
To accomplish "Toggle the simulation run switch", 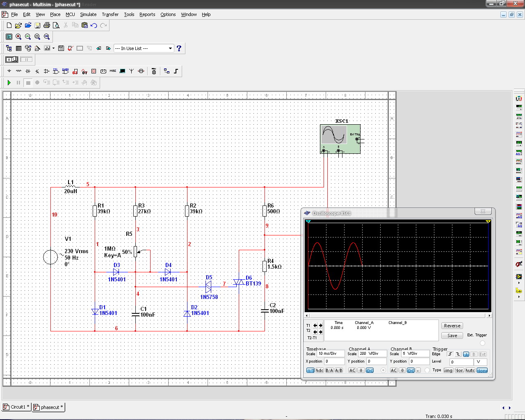I will coord(11,60).
